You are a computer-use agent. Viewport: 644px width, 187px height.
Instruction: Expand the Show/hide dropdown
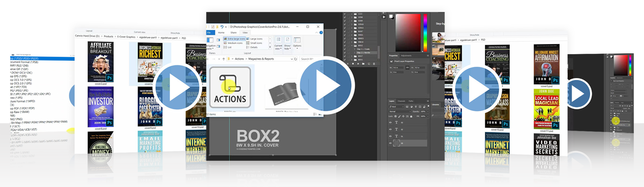(287, 46)
